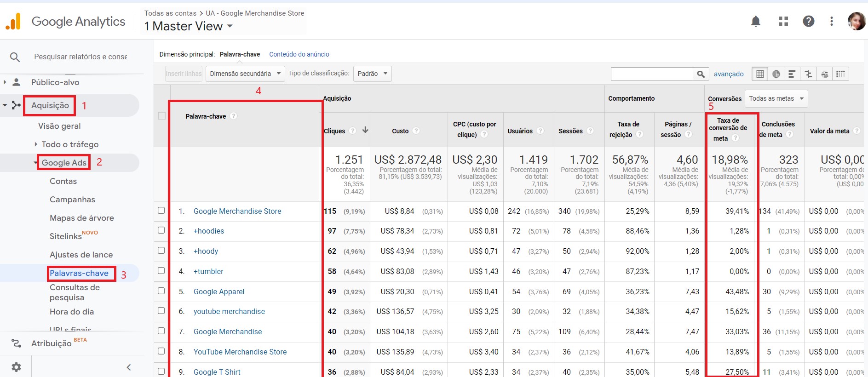Switch to pie chart percentage view
The width and height of the screenshot is (868, 377).
(776, 74)
